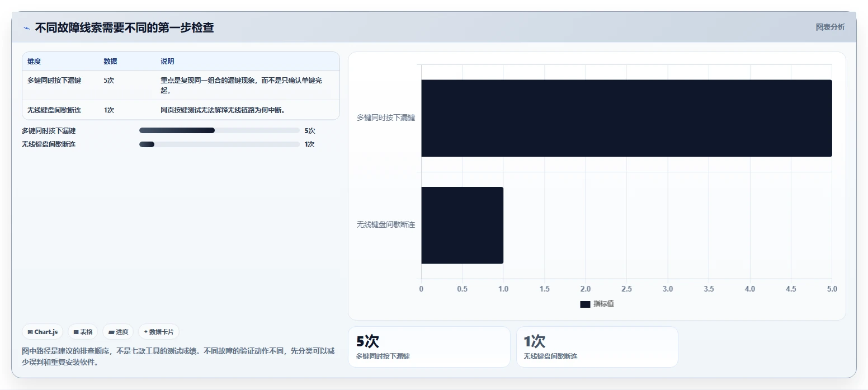The image size is (868, 390).
Task: Click the lightning icon beside the title
Action: coord(26,28)
